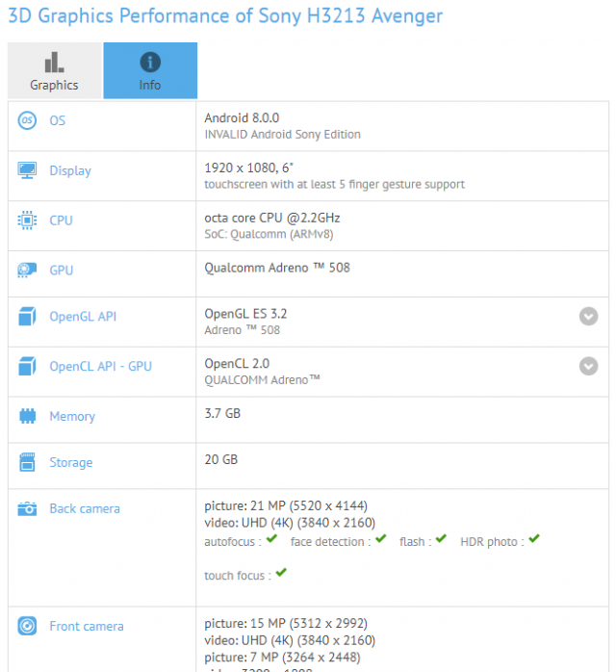Click the OpenCL API cube icon
This screenshot has height=672, width=616.
[27, 366]
